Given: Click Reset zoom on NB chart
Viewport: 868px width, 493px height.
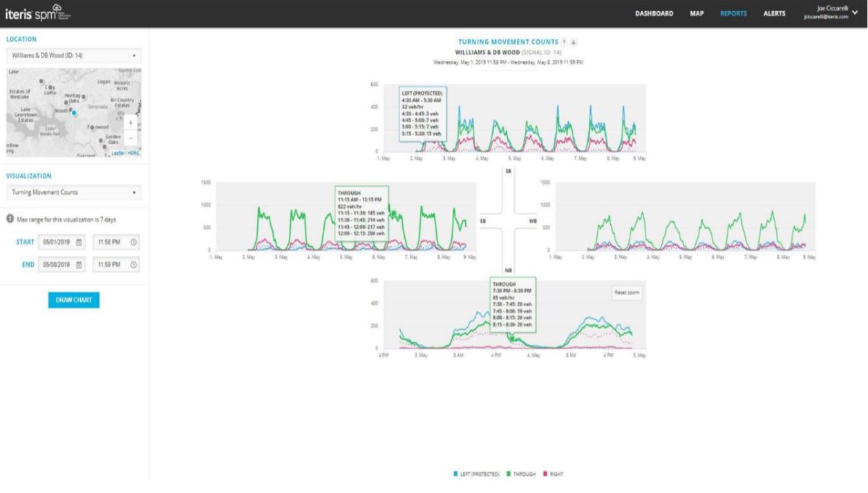Looking at the screenshot, I should [627, 292].
